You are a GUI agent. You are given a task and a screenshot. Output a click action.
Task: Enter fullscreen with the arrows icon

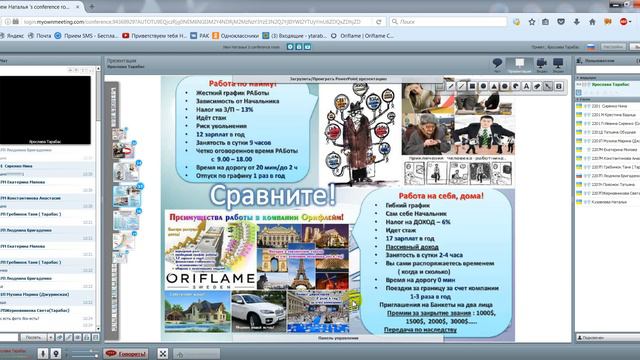[x=163, y=353]
